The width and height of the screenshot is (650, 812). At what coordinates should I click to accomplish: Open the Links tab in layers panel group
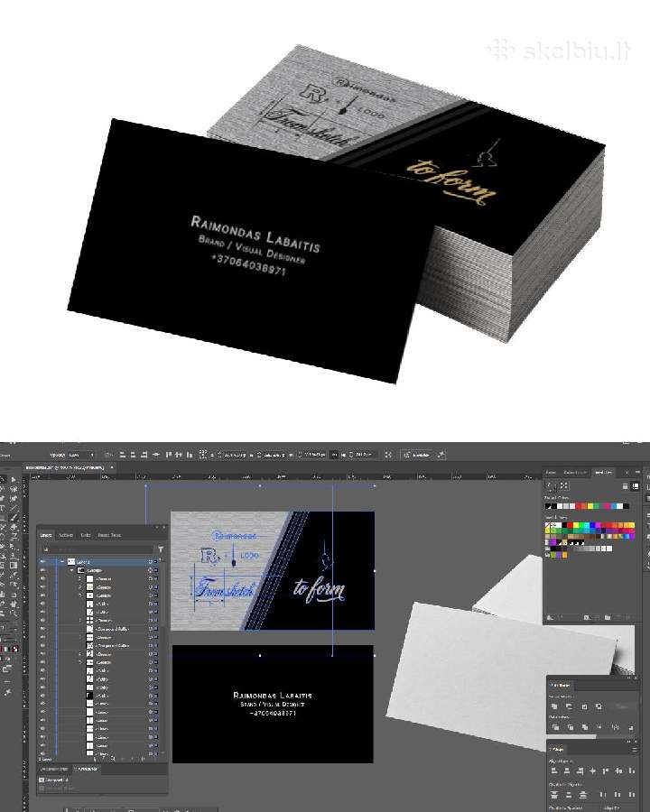point(86,535)
